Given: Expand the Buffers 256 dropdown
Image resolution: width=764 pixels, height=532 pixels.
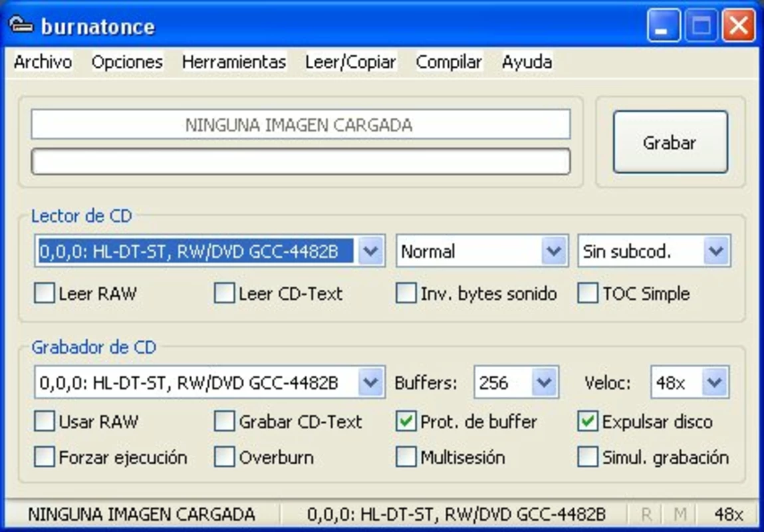Looking at the screenshot, I should [545, 382].
